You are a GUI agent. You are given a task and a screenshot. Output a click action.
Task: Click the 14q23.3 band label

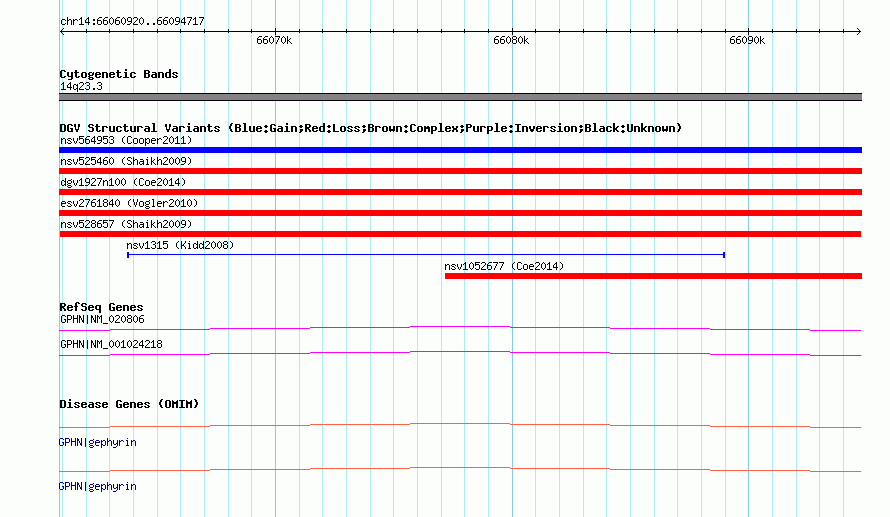(81, 86)
